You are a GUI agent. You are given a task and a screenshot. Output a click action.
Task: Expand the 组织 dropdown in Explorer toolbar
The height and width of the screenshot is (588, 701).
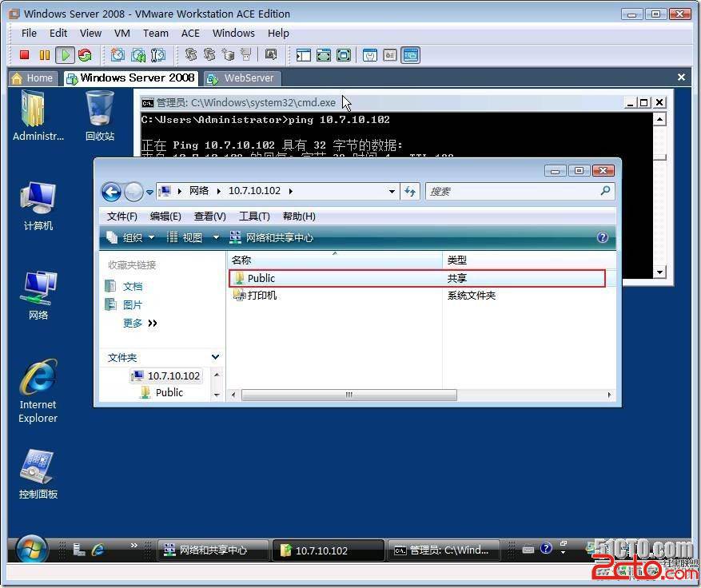(x=131, y=237)
